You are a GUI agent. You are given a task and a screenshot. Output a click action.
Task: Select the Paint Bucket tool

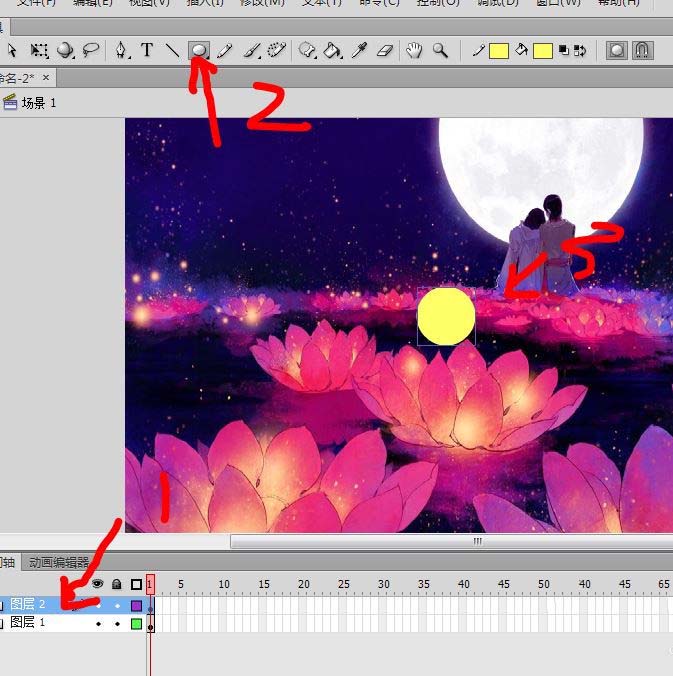[333, 50]
